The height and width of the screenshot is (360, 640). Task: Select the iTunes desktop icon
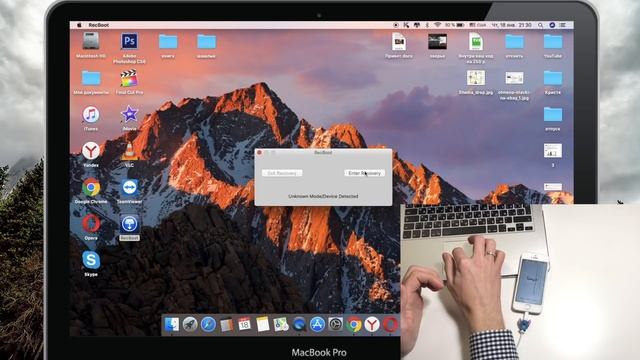91,115
